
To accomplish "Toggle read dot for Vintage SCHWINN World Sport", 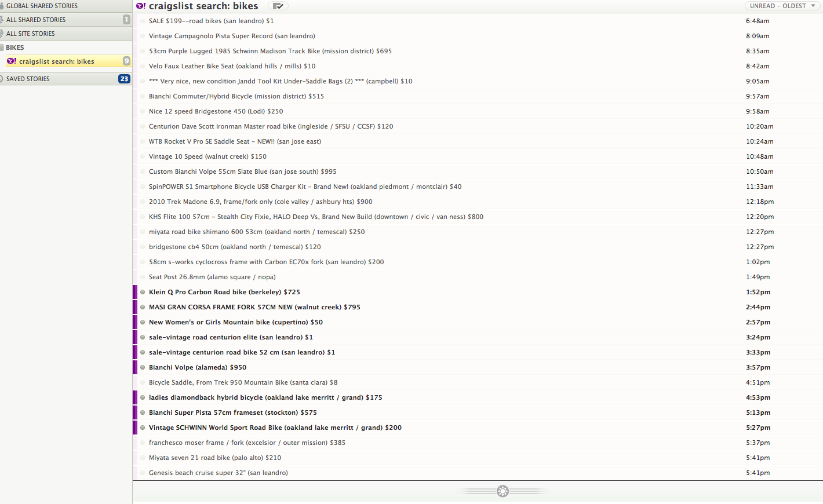I will [x=143, y=428].
